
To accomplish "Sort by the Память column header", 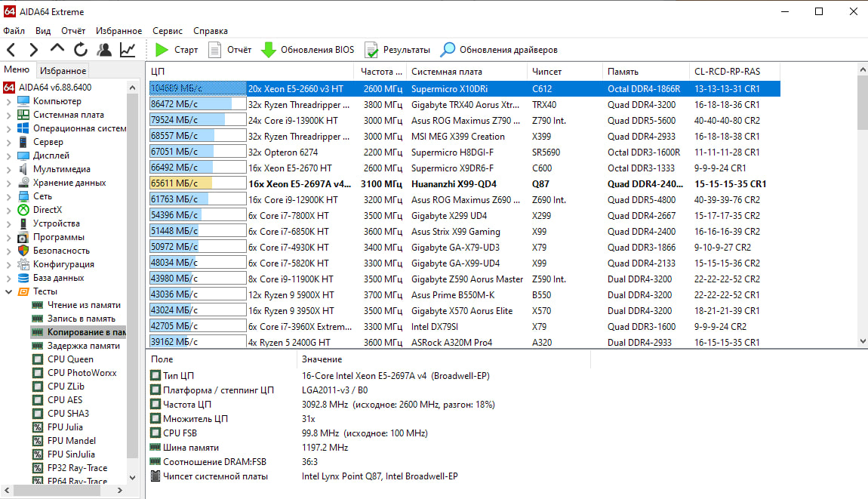I will (646, 72).
